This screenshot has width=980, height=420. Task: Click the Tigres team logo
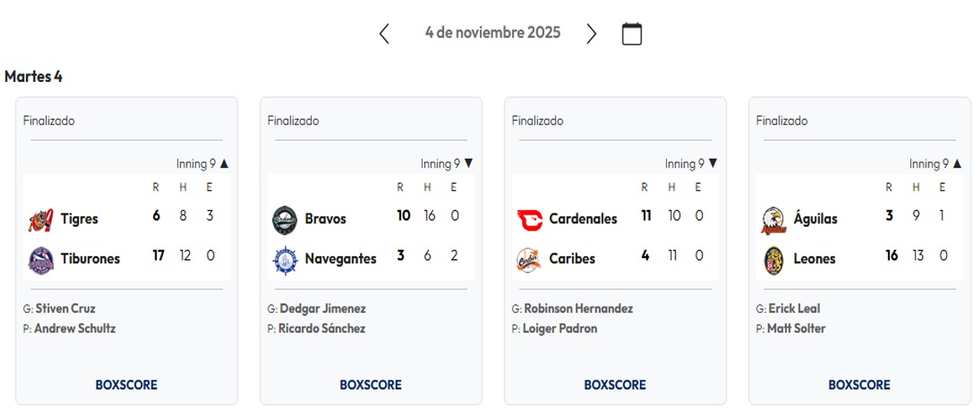41,220
